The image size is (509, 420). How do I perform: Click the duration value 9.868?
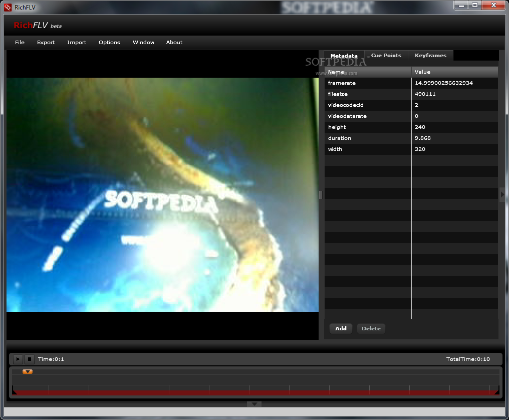pyautogui.click(x=423, y=138)
